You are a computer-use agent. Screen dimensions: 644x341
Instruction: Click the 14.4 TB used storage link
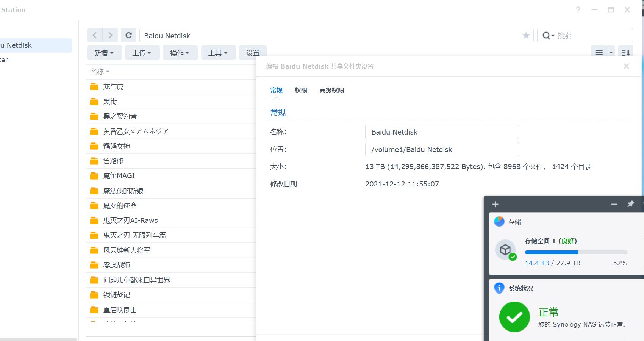(537, 263)
